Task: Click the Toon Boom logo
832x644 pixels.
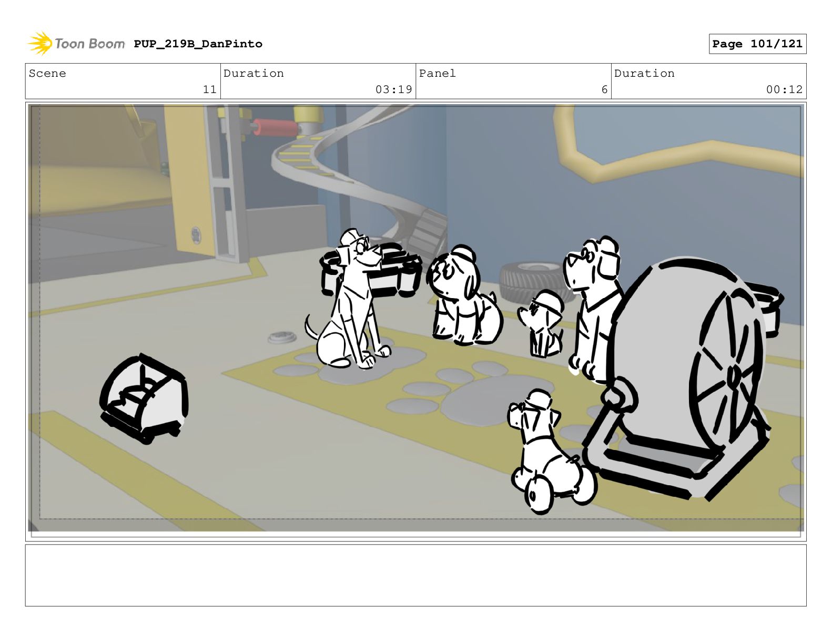Action: coord(76,44)
